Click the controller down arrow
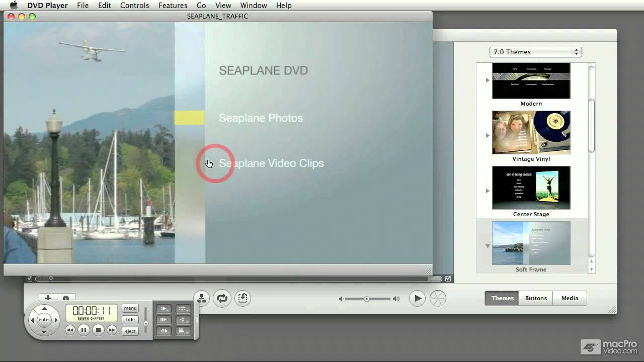644x362 pixels. 44,331
